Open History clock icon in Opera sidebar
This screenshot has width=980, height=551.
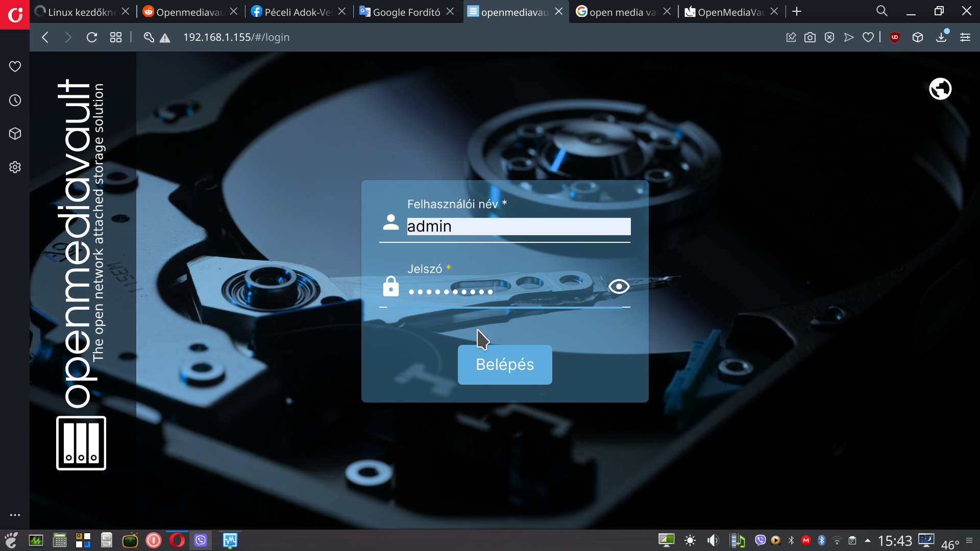pyautogui.click(x=15, y=100)
